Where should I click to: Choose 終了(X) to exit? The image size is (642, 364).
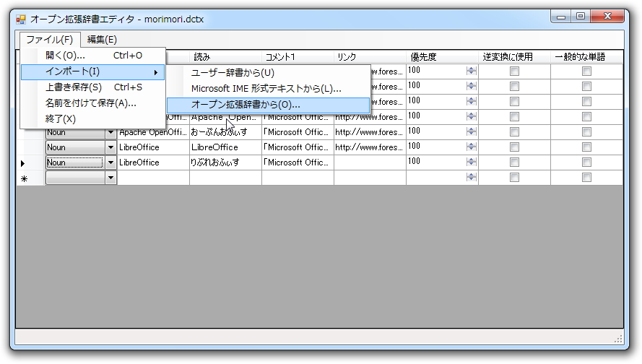pyautogui.click(x=93, y=119)
